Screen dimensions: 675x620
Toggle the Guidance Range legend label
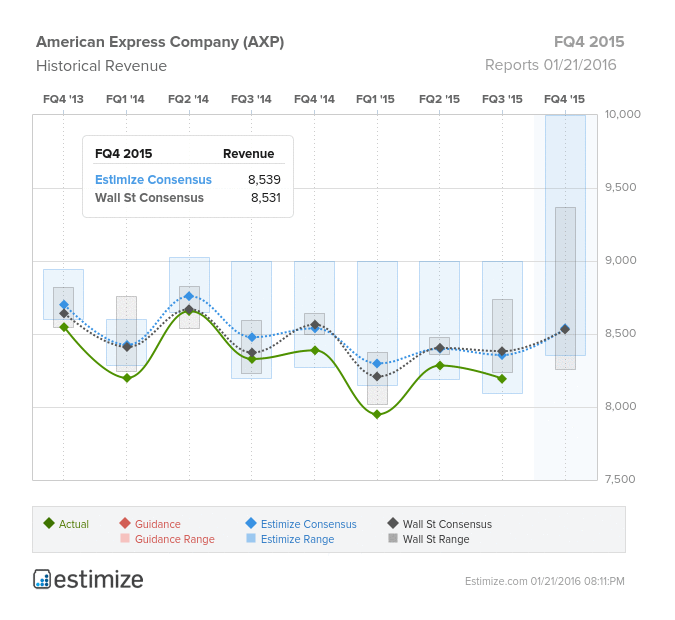click(x=175, y=539)
